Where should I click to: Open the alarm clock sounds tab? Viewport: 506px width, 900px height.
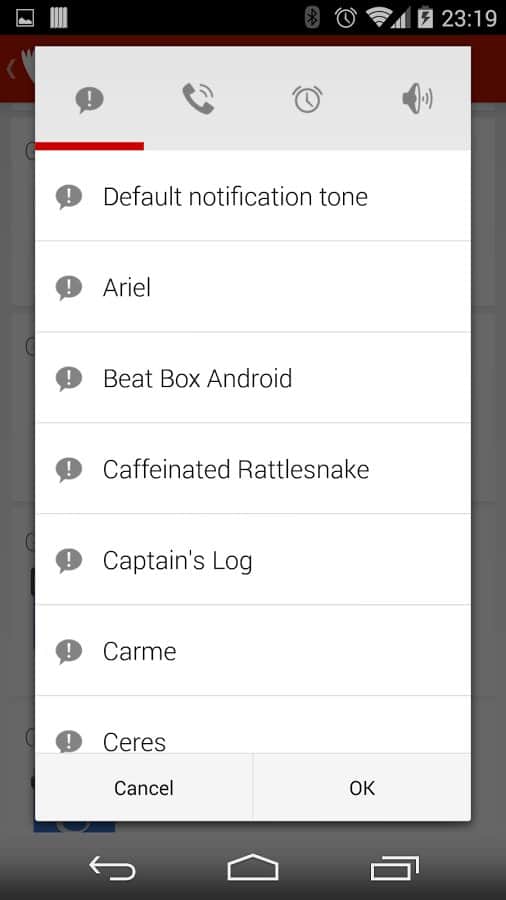(307, 99)
